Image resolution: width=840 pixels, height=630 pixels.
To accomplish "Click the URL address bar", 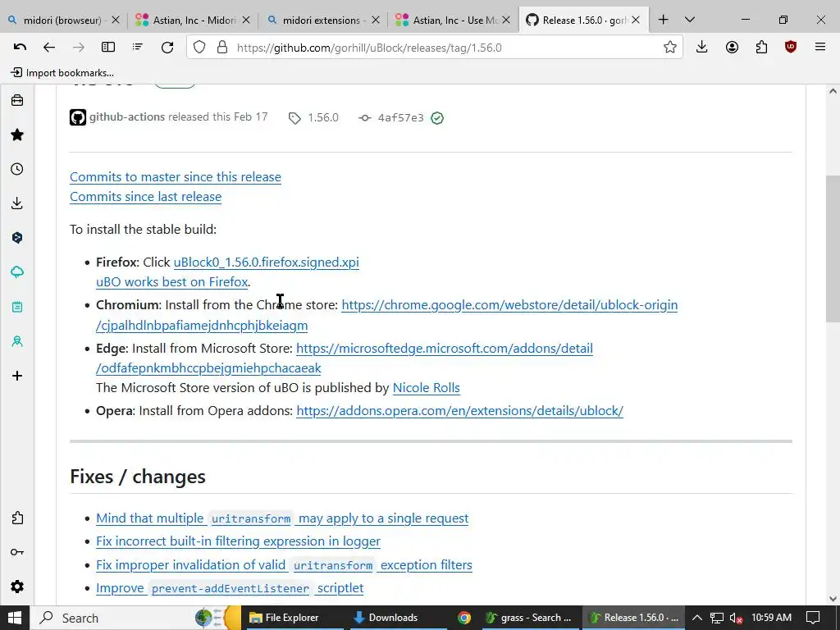I will [435, 47].
